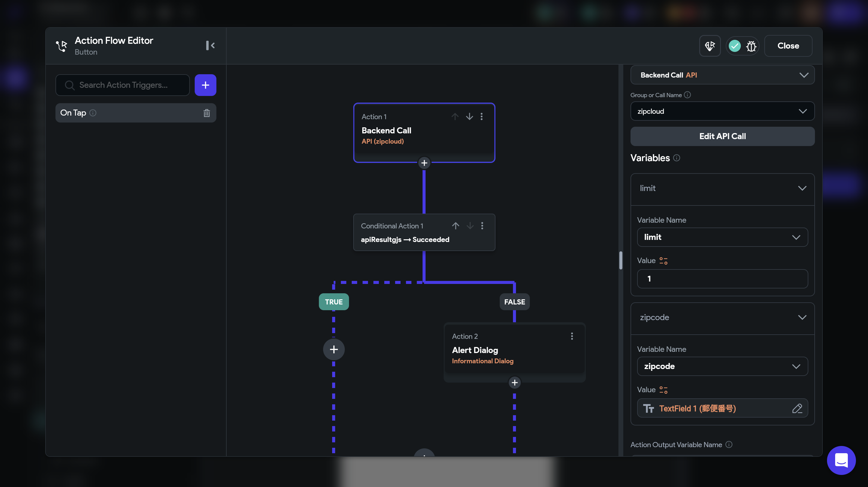Collapse the action triggers side panel
Image resolution: width=868 pixels, height=487 pixels.
pyautogui.click(x=210, y=45)
